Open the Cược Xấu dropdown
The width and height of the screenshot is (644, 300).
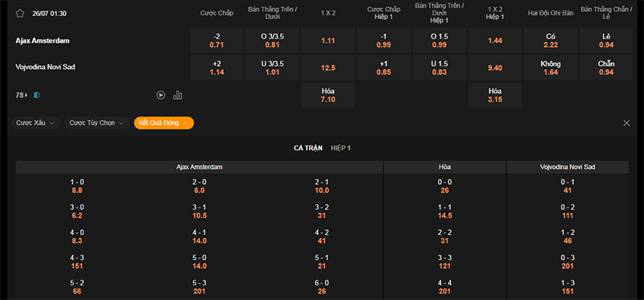pos(35,123)
